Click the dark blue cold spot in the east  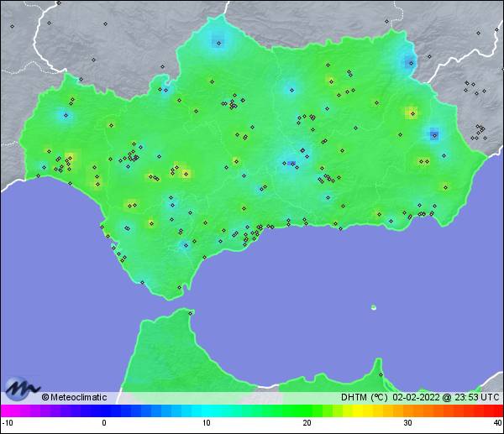(x=433, y=133)
